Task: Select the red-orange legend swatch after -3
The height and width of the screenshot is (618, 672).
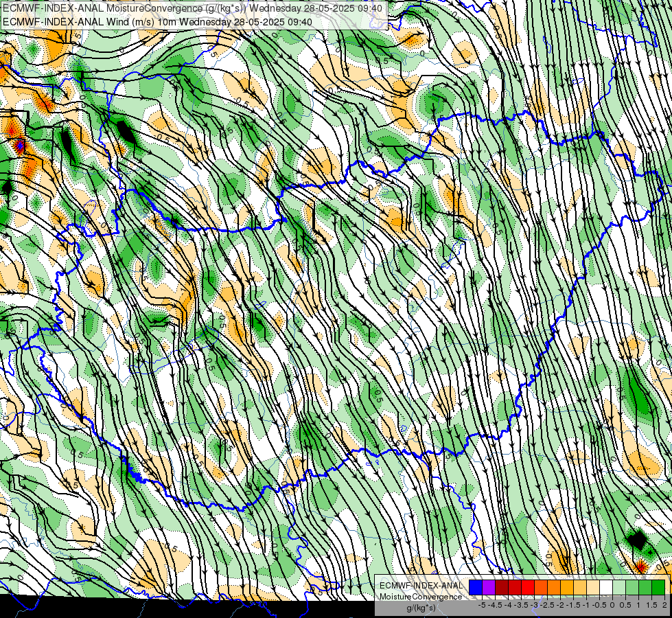Action: click(541, 588)
